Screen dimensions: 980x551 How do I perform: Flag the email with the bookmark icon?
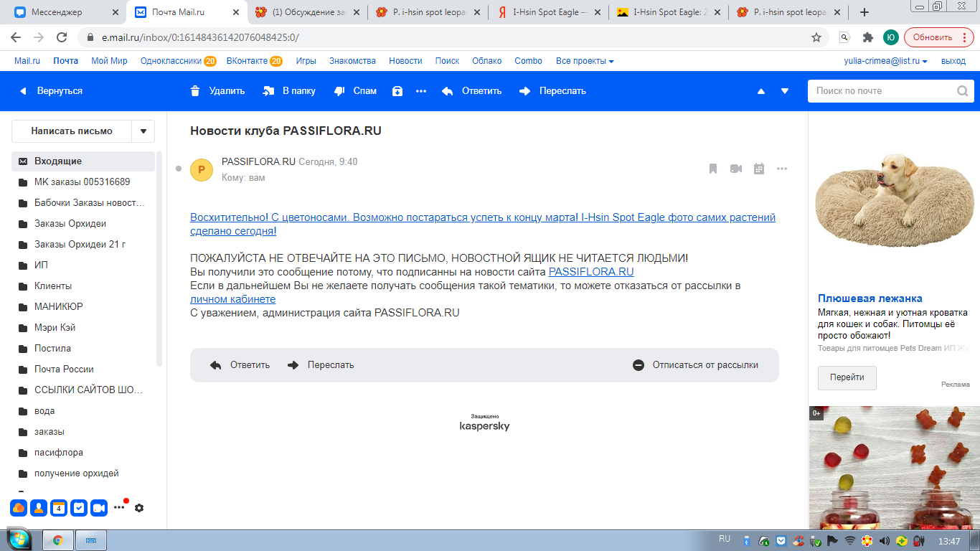[x=713, y=169]
